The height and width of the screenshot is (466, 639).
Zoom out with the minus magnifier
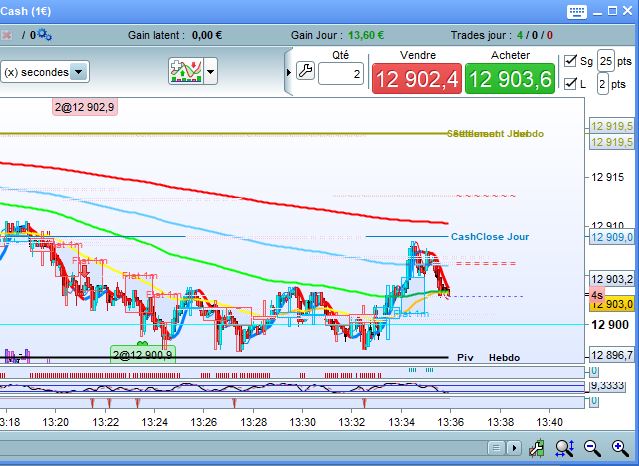pos(592,448)
